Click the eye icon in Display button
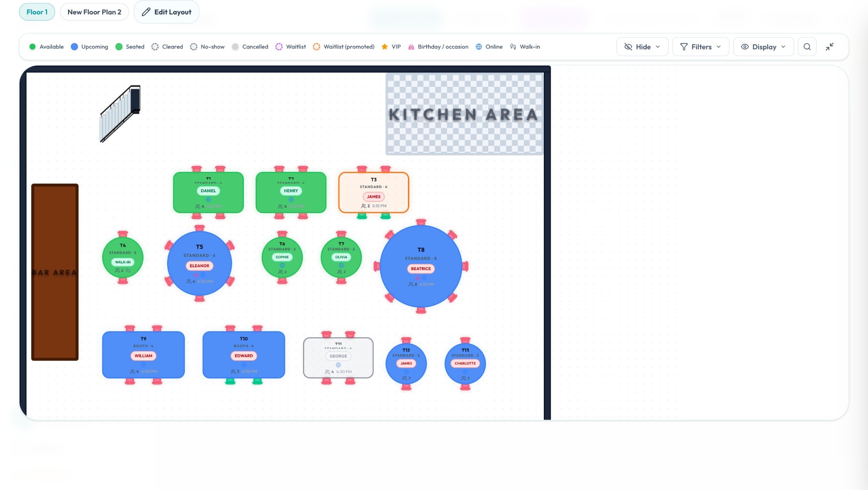 click(x=745, y=47)
